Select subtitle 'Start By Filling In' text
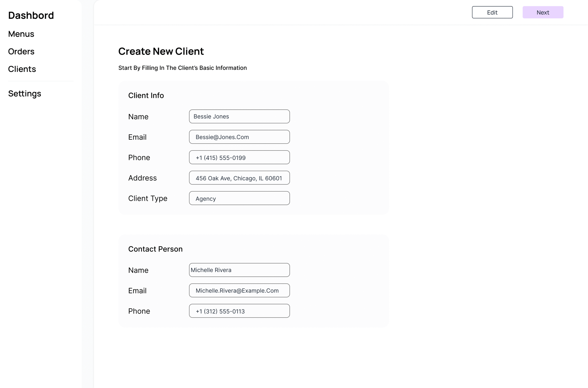The image size is (588, 388). pyautogui.click(x=183, y=68)
